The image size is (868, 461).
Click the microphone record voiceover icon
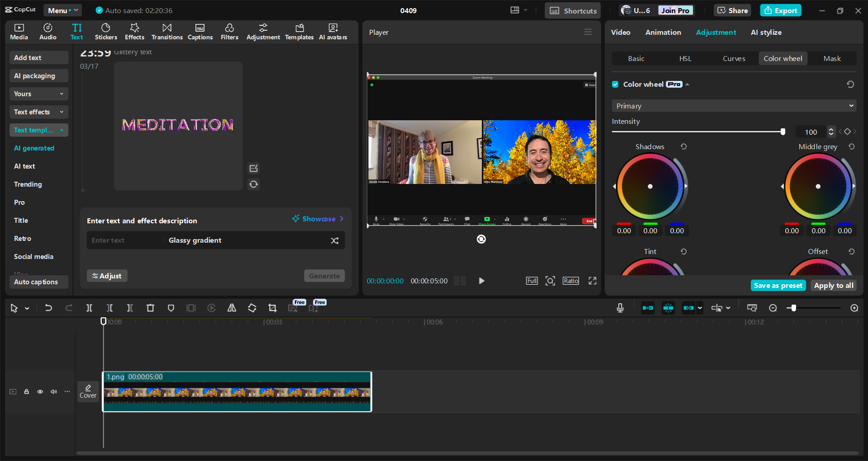[620, 308]
